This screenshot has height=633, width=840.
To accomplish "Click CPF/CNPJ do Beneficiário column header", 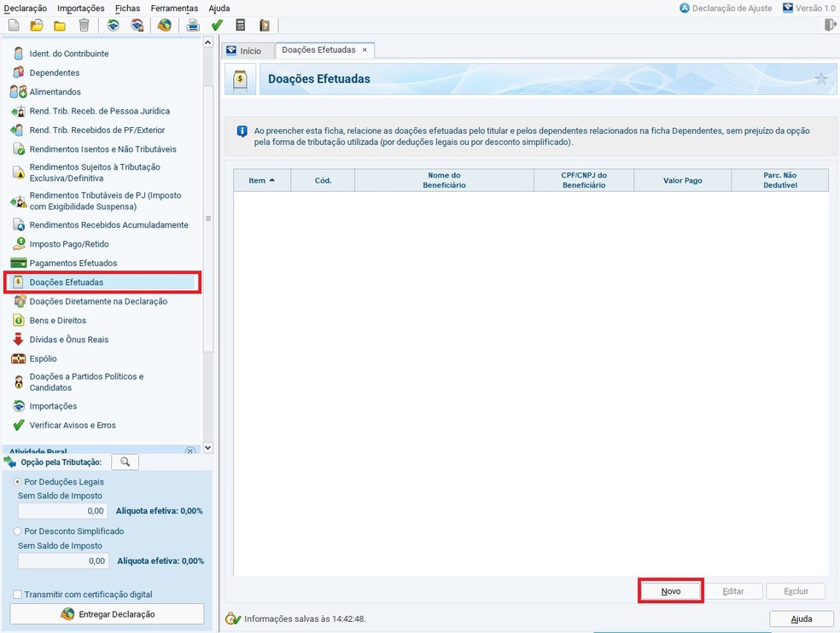I will 584,181.
